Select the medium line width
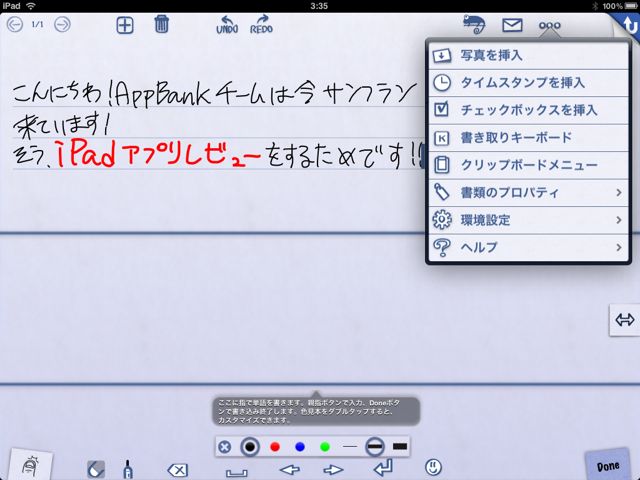Image resolution: width=640 pixels, height=480 pixels. pos(375,447)
